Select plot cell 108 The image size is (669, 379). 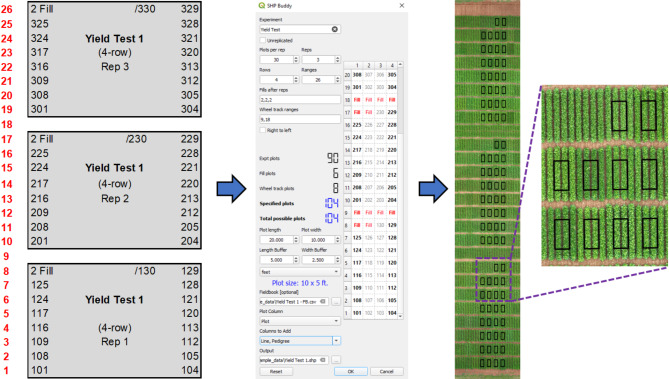tap(357, 300)
